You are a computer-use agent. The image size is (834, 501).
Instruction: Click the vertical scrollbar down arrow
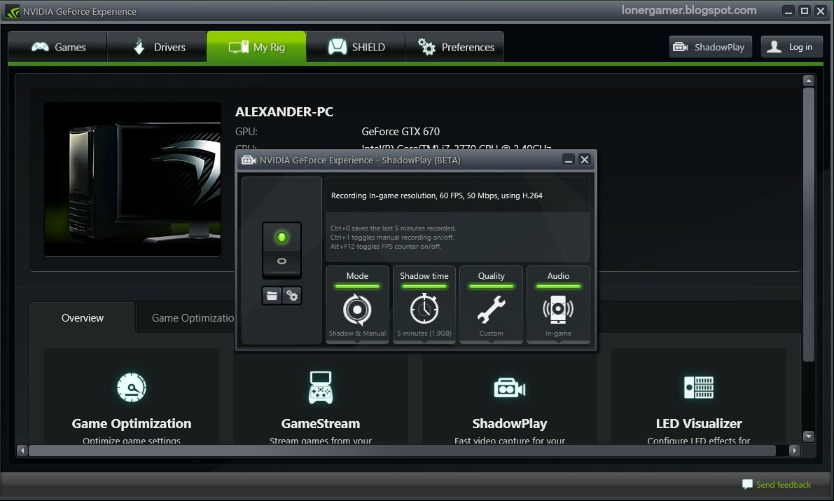(808, 436)
